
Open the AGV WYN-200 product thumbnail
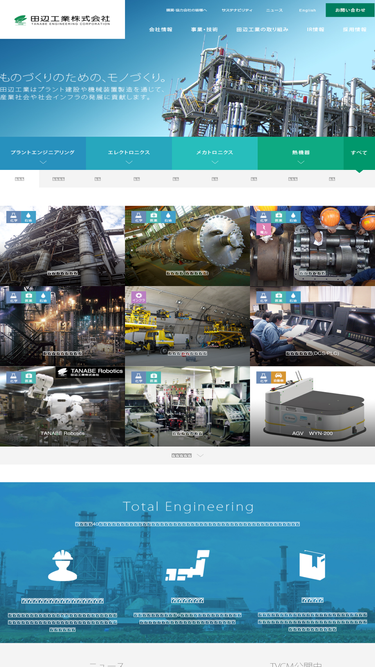(x=312, y=406)
